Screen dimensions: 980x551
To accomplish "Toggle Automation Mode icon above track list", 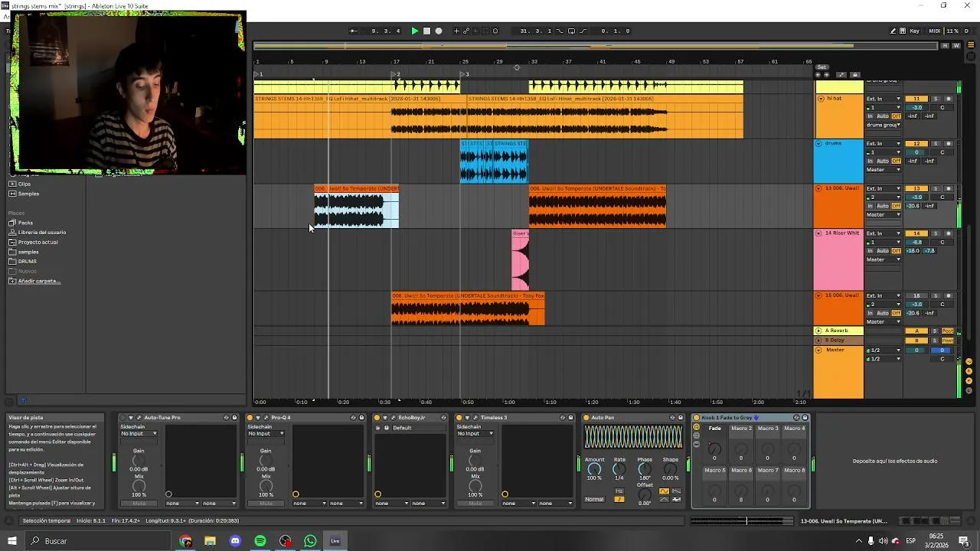I will (841, 75).
